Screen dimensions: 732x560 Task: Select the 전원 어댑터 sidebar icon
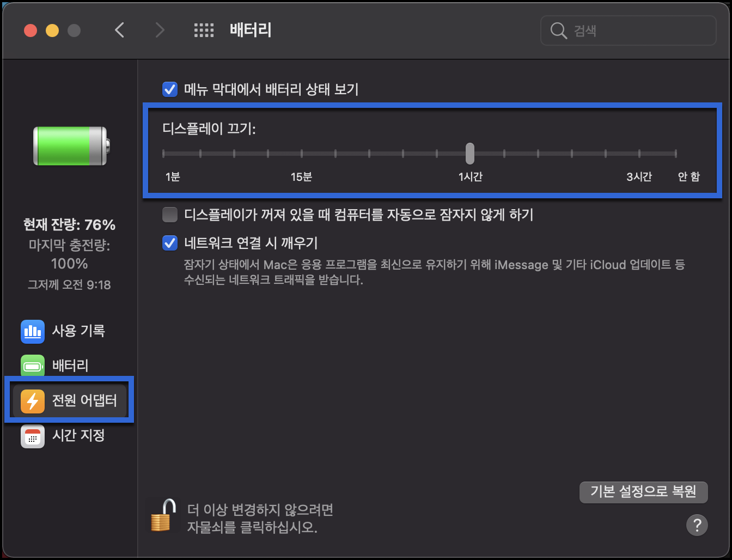click(33, 400)
